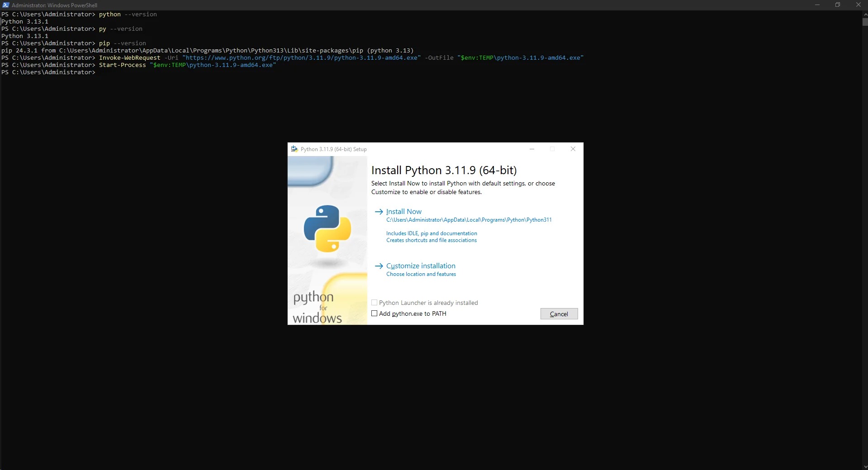Click 'Administrator: Windows PowerShell' title text
This screenshot has width=868, height=470.
pos(54,5)
